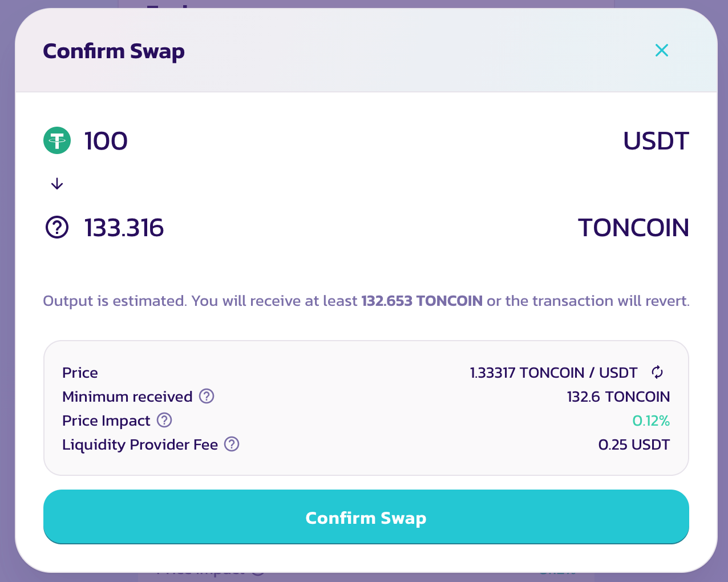
Task: Open the Liquidity Provider Fee help icon
Action: coord(232,444)
